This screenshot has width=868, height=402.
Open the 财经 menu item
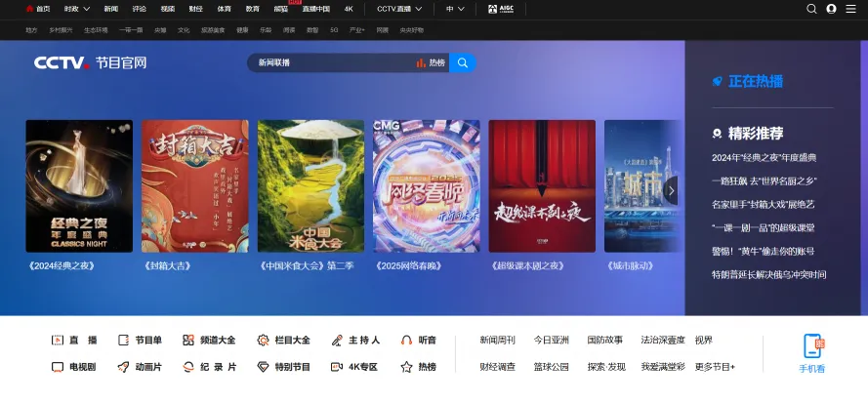point(196,9)
